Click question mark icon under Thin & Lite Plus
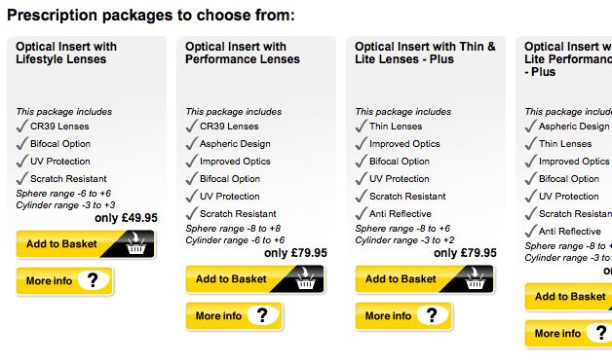This screenshot has width=612, height=364. click(432, 315)
